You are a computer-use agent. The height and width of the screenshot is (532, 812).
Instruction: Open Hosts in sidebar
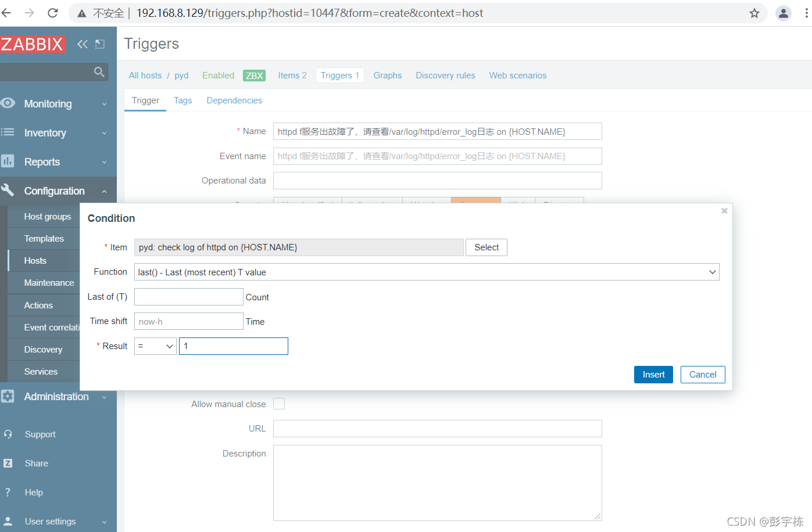[35, 261]
